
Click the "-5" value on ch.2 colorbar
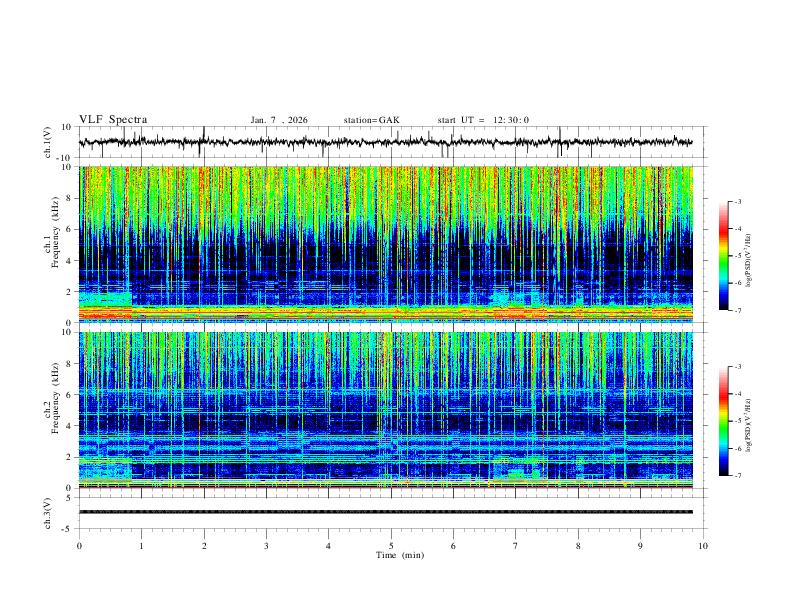737,421
